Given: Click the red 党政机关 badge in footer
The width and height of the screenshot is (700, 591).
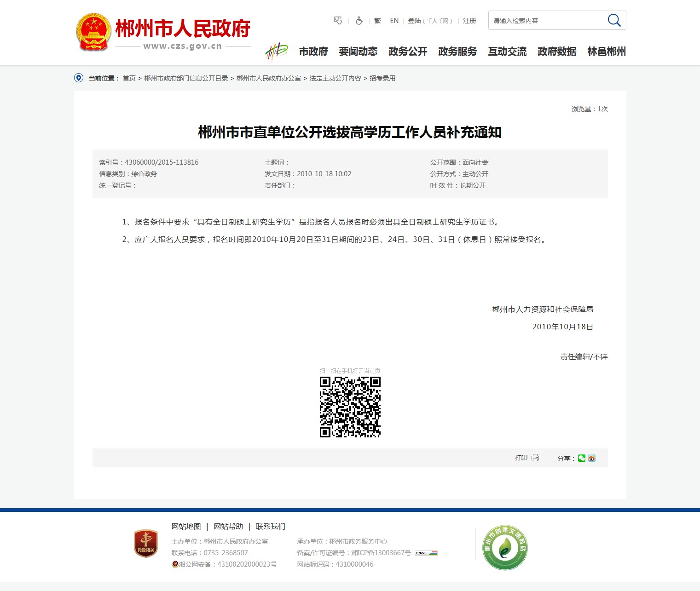Looking at the screenshot, I should [146, 543].
